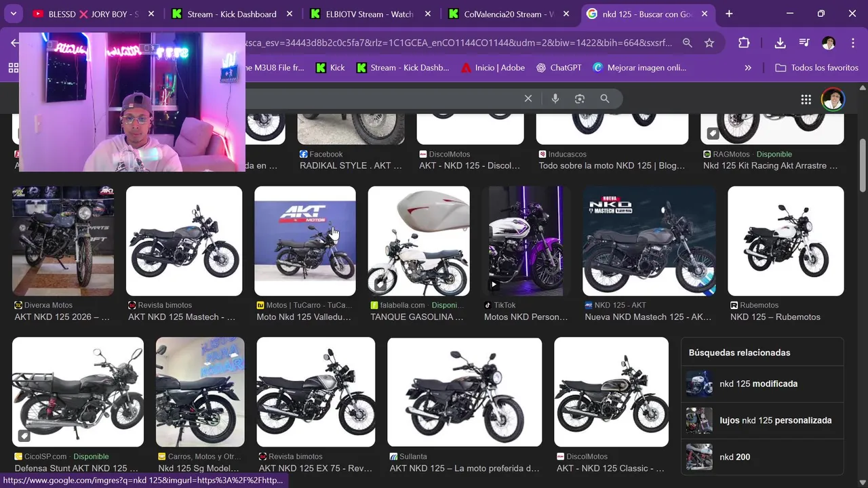This screenshot has width=868, height=488.
Task: Close the nkd 125 Google tab
Action: 705,14
